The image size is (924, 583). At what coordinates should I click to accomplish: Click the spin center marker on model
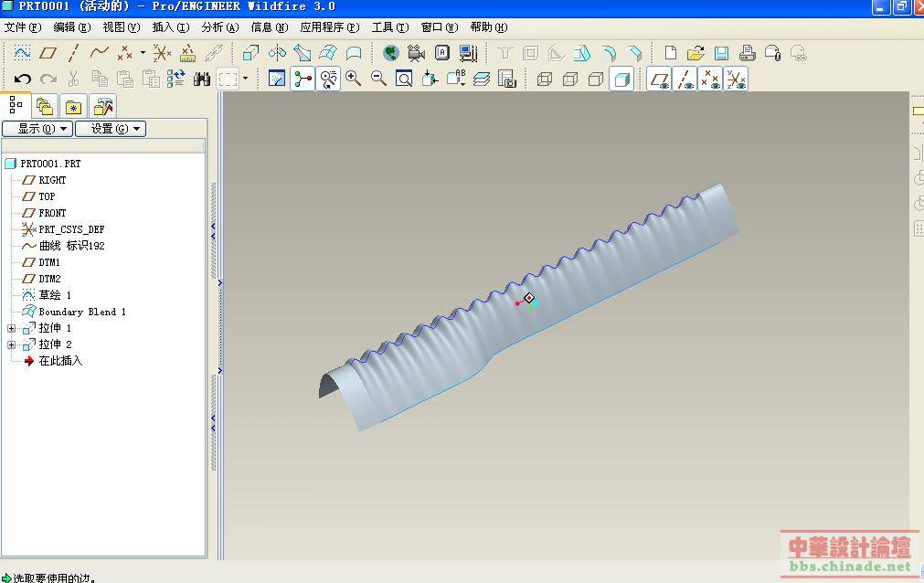point(528,298)
